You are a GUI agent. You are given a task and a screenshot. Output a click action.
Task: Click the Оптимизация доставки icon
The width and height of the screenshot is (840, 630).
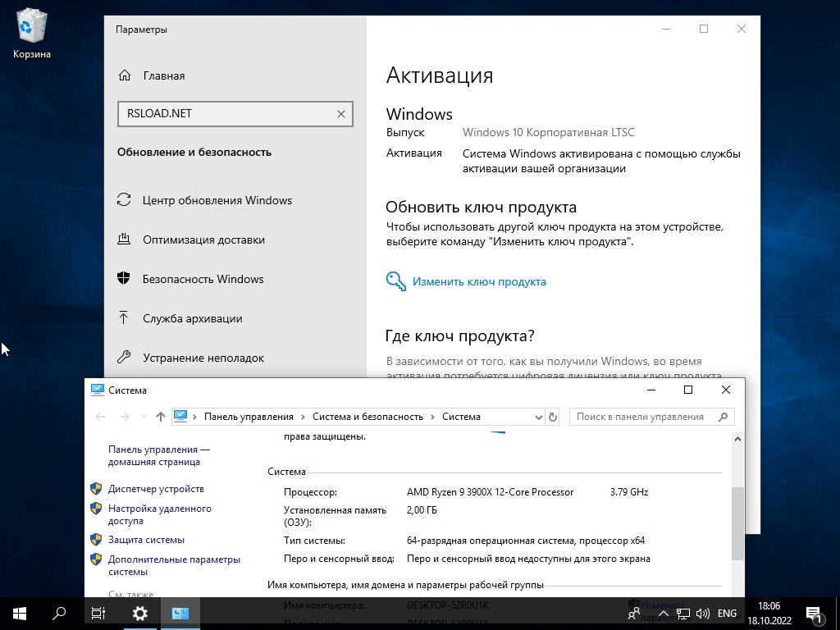124,239
